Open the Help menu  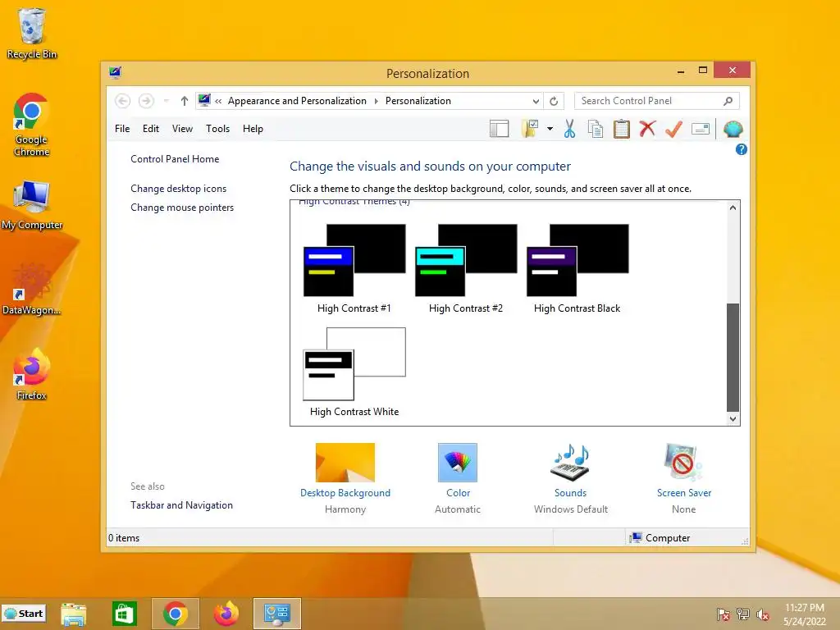(253, 129)
